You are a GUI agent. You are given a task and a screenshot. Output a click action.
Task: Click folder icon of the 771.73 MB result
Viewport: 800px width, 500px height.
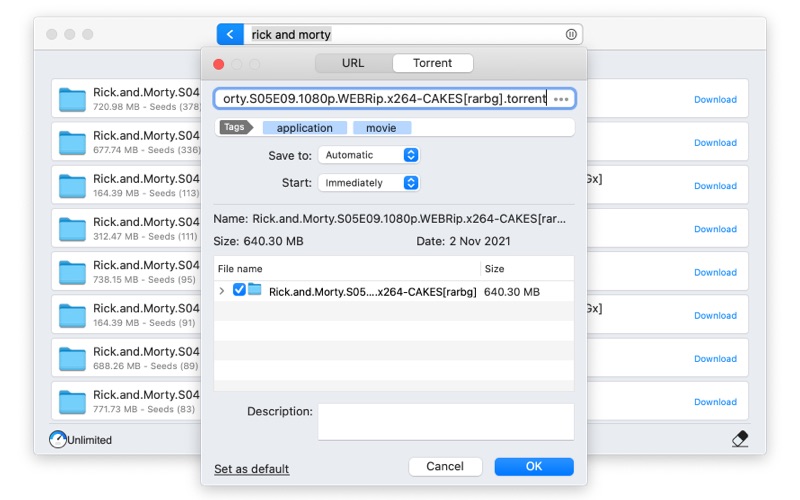[x=72, y=402]
